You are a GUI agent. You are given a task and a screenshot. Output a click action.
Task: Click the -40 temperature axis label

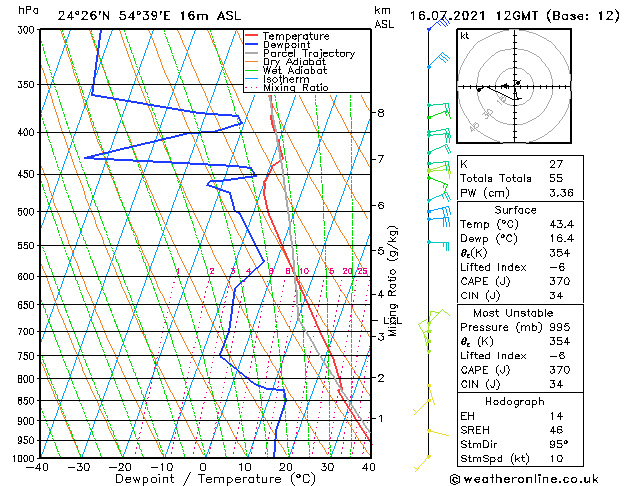pyautogui.click(x=37, y=467)
